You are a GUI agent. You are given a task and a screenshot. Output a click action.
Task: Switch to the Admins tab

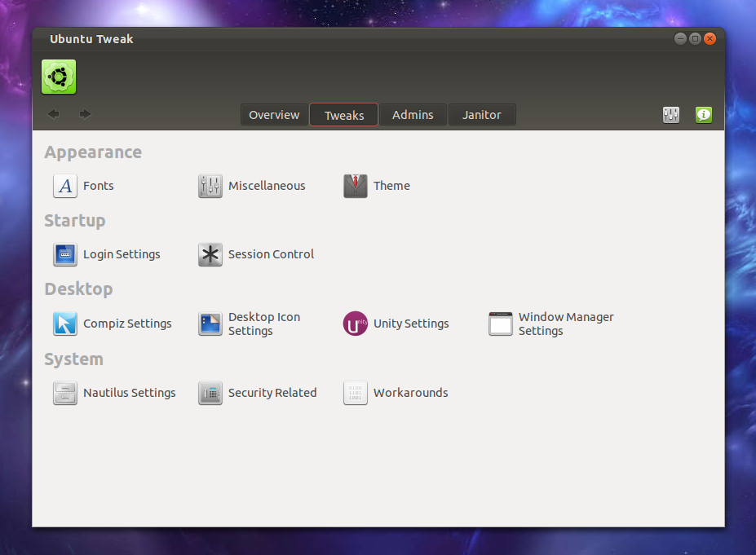pos(413,114)
